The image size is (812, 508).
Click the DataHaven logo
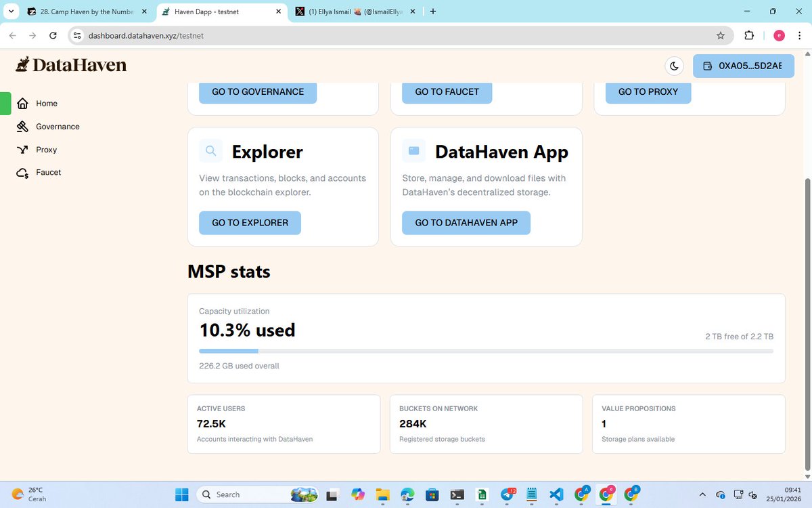tap(71, 65)
